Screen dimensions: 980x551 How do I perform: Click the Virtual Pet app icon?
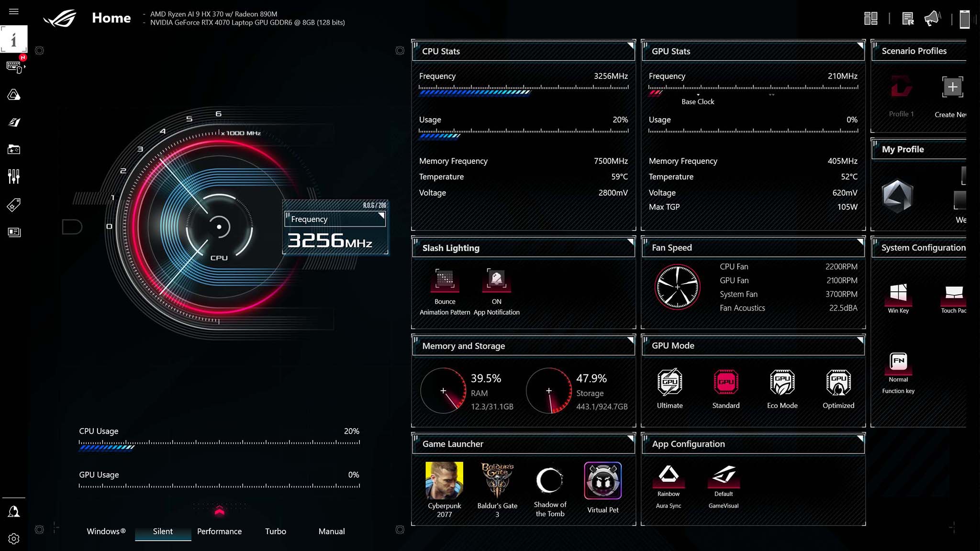pos(602,481)
